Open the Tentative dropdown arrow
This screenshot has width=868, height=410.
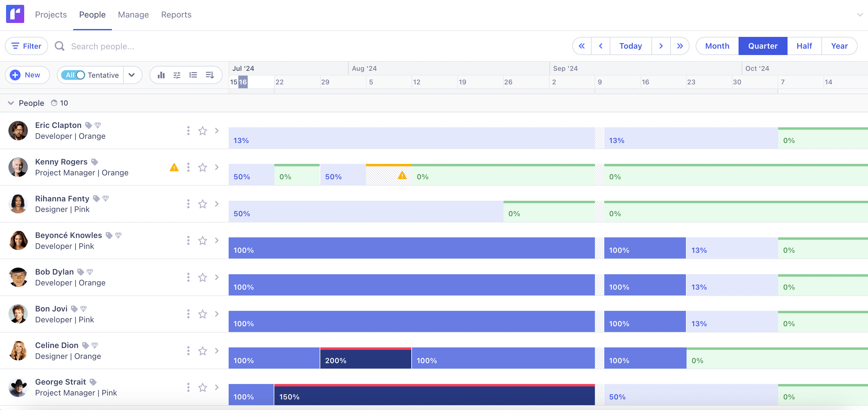(x=132, y=75)
